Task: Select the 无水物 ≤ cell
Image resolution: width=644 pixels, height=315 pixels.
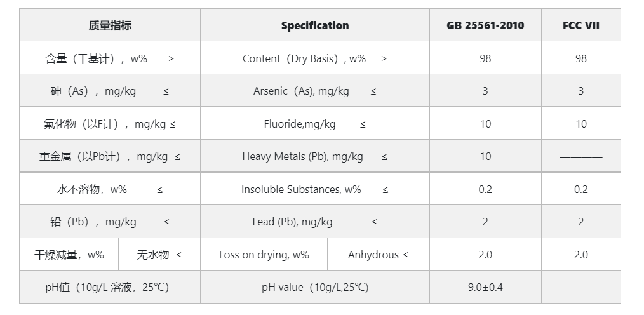Action: point(159,255)
